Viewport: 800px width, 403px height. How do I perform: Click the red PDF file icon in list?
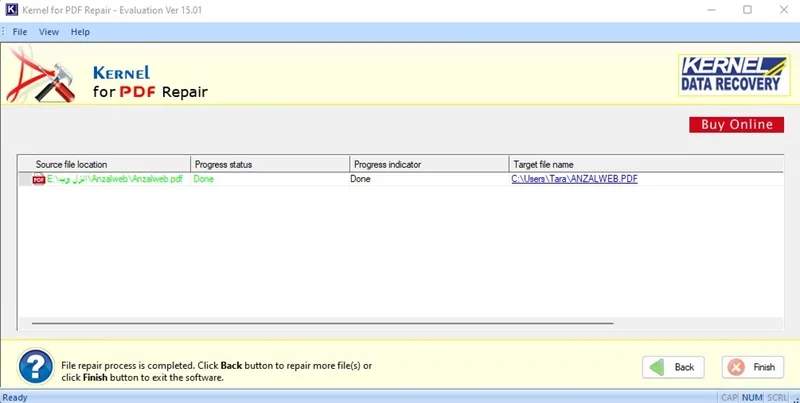[x=39, y=180]
